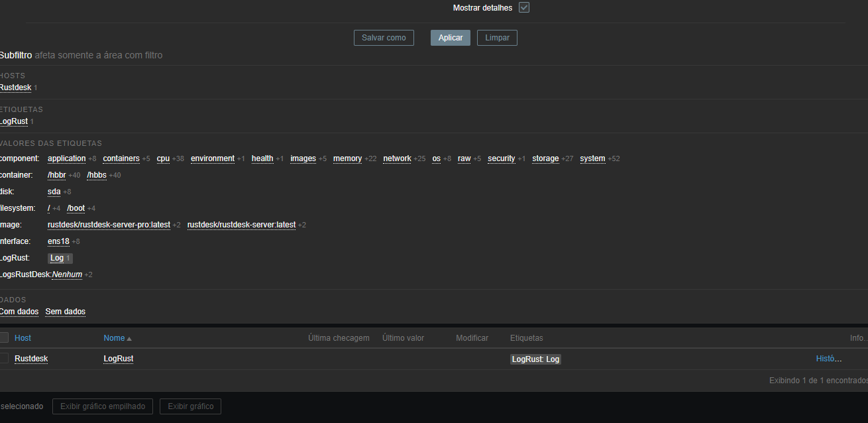
Task: Filter by component system
Action: 592,158
